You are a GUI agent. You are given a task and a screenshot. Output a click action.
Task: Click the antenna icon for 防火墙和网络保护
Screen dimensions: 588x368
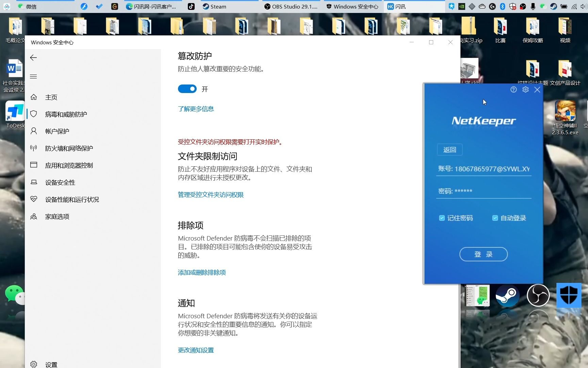click(34, 148)
